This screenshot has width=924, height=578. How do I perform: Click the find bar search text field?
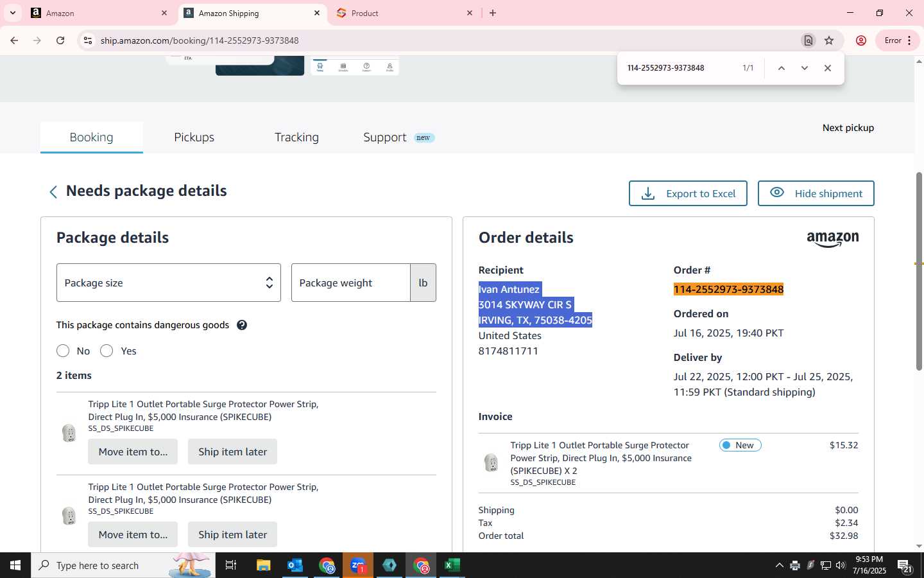pos(679,68)
